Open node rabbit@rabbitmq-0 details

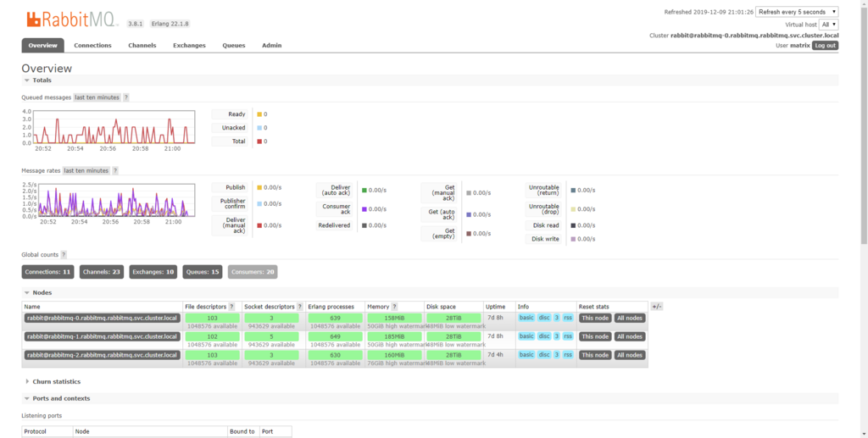(102, 318)
